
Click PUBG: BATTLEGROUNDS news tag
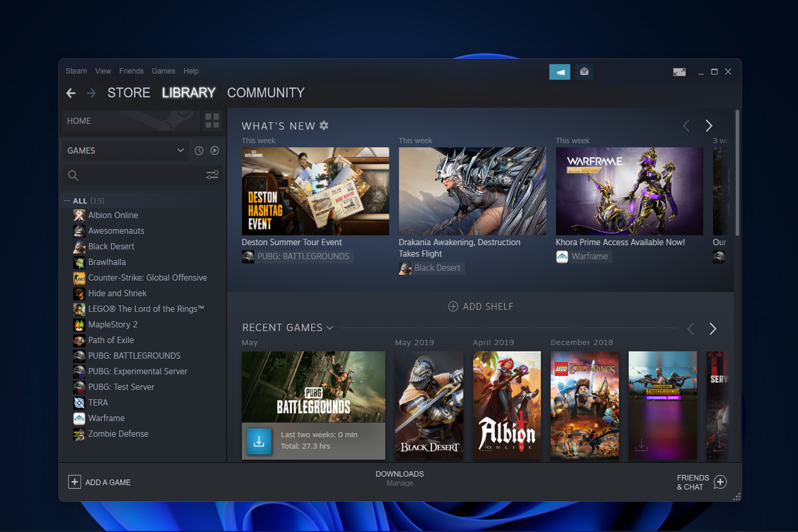tap(298, 256)
